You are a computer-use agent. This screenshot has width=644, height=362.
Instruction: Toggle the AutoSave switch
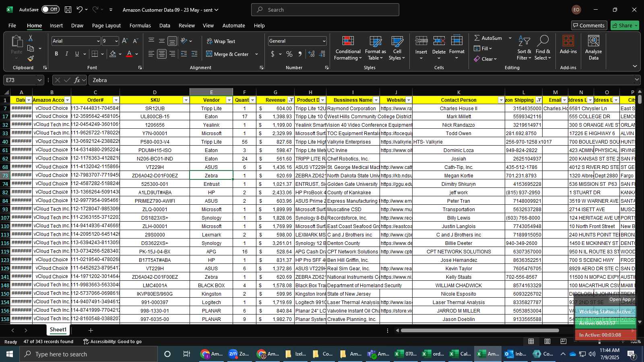pos(50,9)
